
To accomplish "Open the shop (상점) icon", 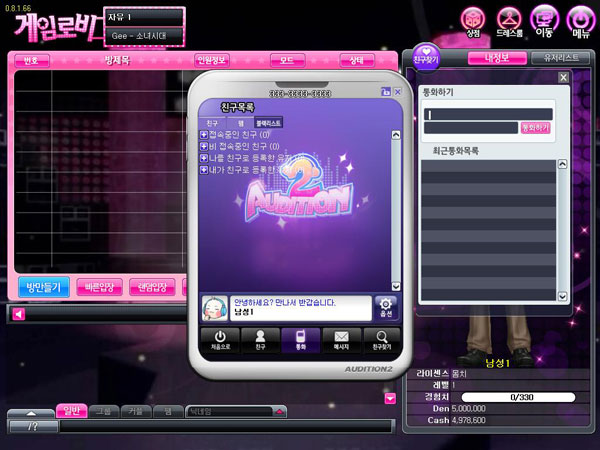I will pos(473,19).
